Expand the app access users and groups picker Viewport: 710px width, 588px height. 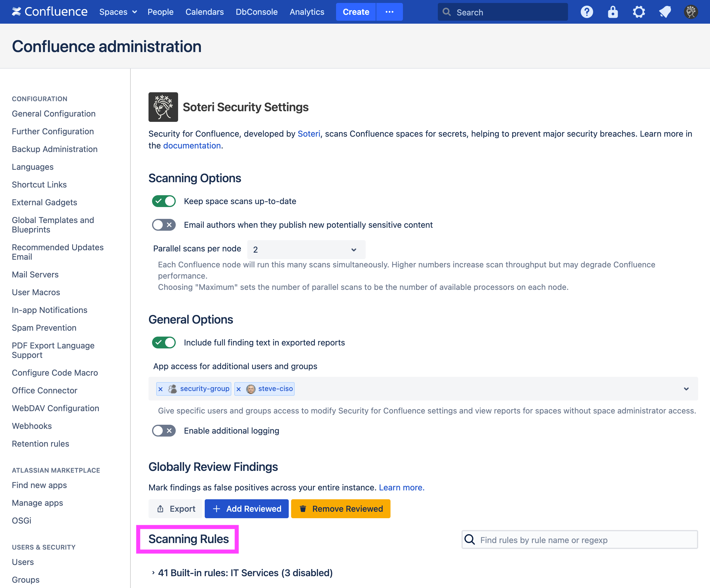(686, 389)
